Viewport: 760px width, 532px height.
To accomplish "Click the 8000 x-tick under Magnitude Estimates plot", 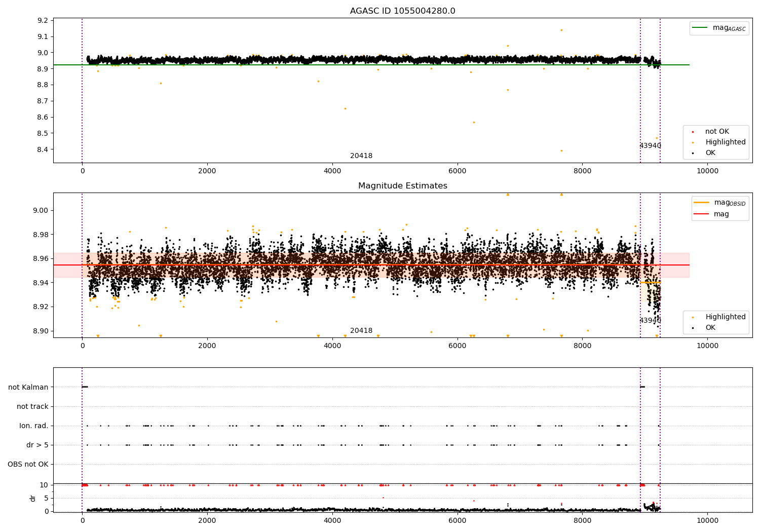I will (x=582, y=346).
